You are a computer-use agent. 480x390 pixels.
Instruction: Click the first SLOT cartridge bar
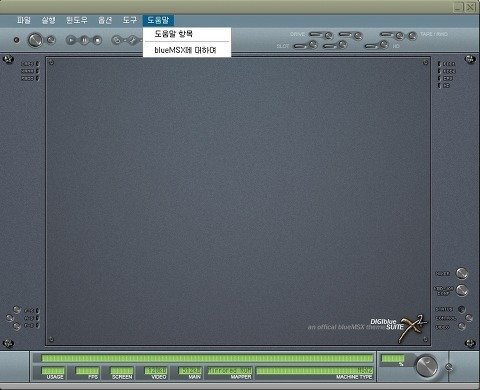coord(300,46)
